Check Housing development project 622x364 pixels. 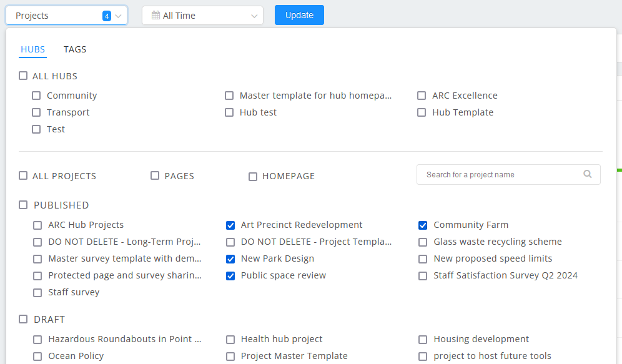pyautogui.click(x=423, y=340)
